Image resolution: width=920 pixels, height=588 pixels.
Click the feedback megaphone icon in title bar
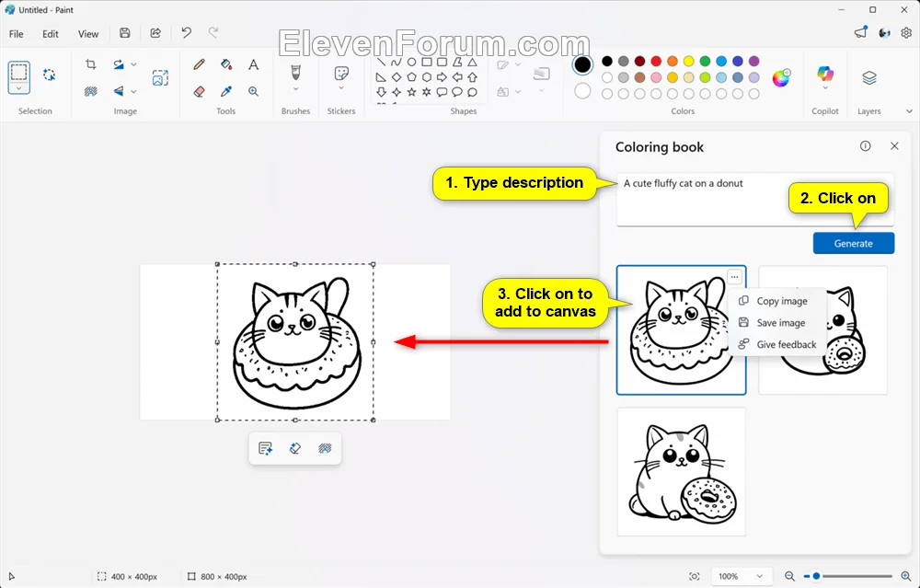click(x=861, y=33)
